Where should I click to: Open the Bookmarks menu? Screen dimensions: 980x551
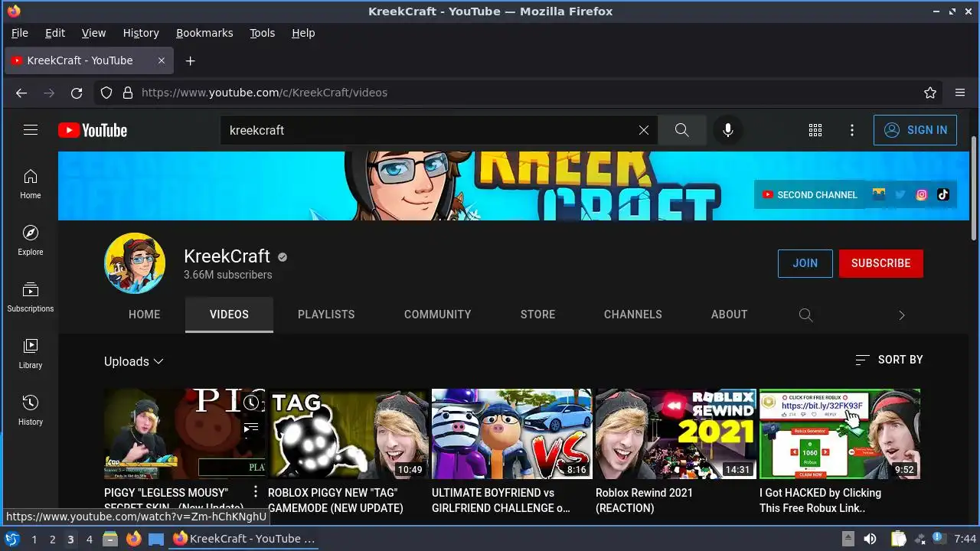tap(204, 33)
